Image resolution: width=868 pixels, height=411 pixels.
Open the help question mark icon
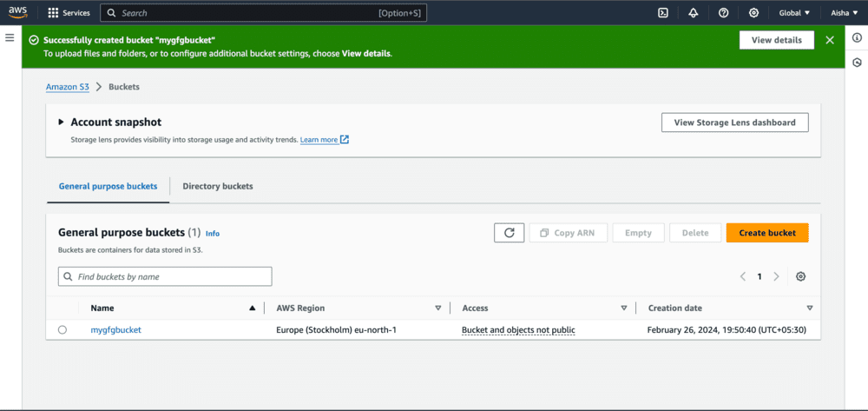point(723,13)
